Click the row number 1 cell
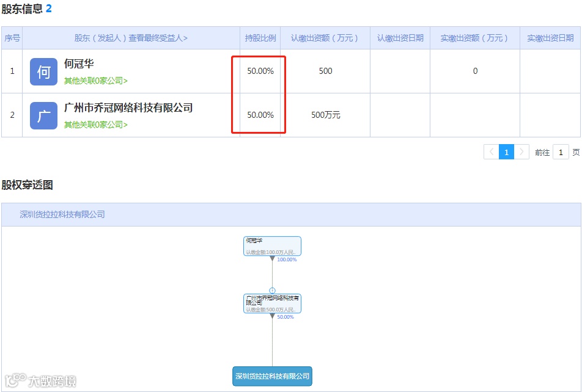The width and height of the screenshot is (582, 392). [x=12, y=71]
